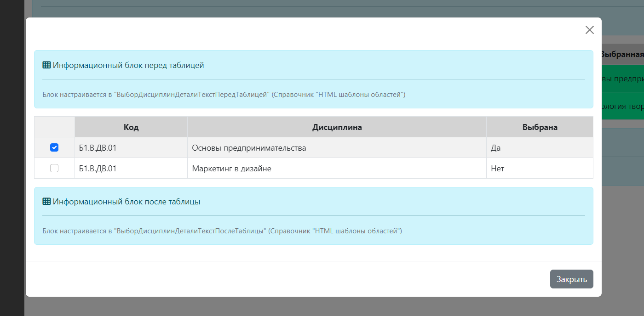
Task: Click the "Выбрана" column header
Action: 540,127
